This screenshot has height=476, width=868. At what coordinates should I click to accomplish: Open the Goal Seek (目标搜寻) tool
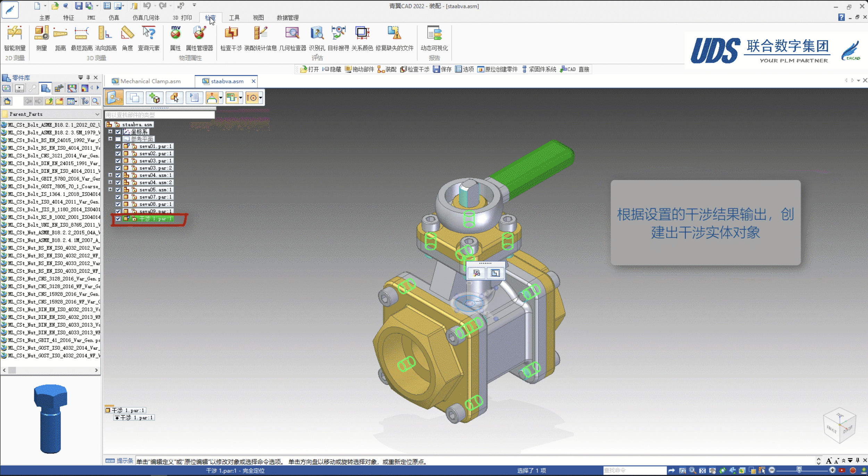click(338, 39)
